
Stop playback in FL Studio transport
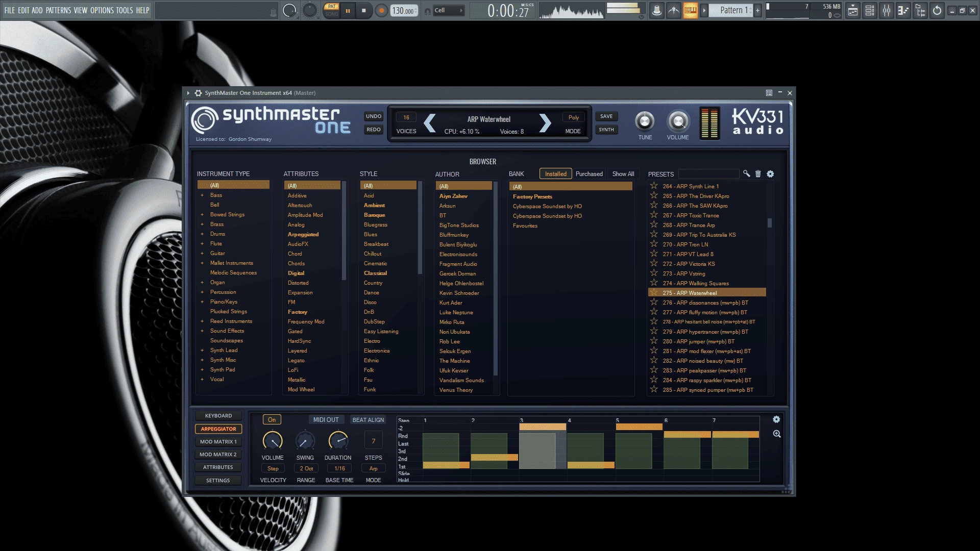[363, 10]
